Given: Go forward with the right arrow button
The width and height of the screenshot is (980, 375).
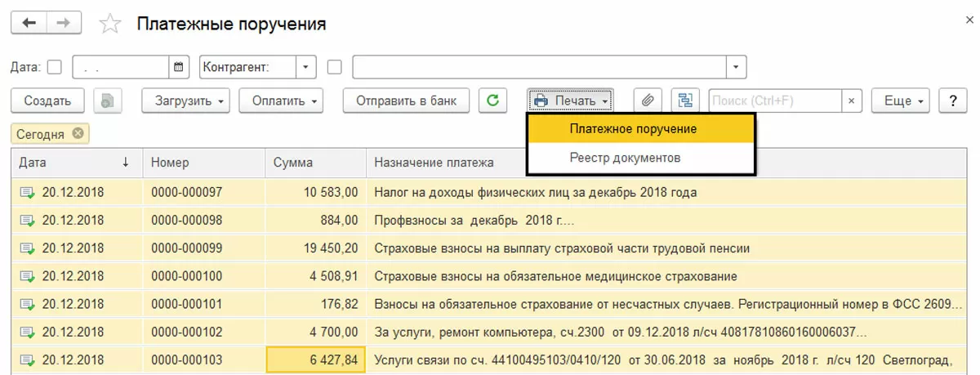Looking at the screenshot, I should [x=65, y=23].
